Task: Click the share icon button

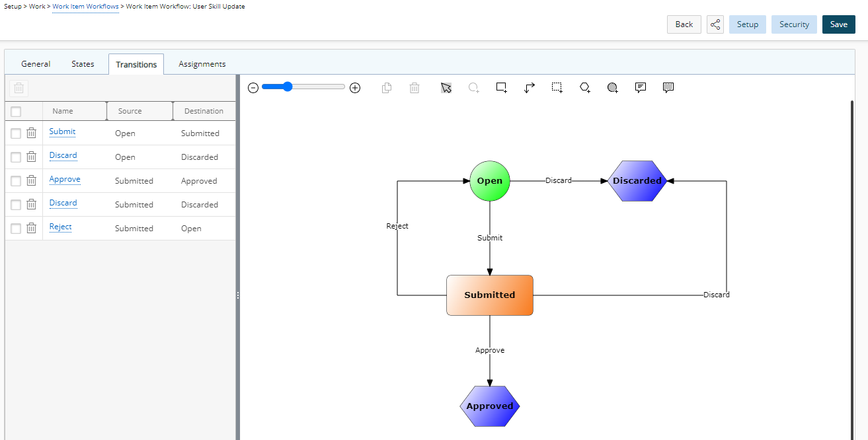Action: pyautogui.click(x=715, y=24)
